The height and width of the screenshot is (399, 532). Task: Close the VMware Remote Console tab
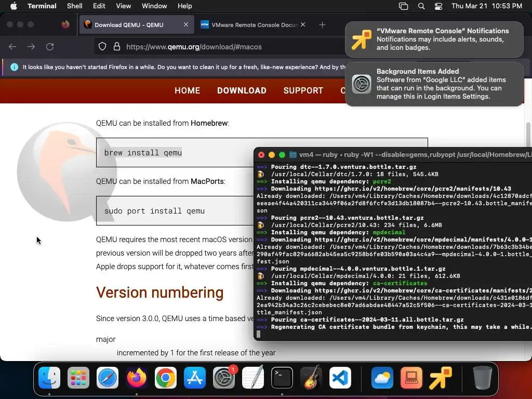click(303, 24)
